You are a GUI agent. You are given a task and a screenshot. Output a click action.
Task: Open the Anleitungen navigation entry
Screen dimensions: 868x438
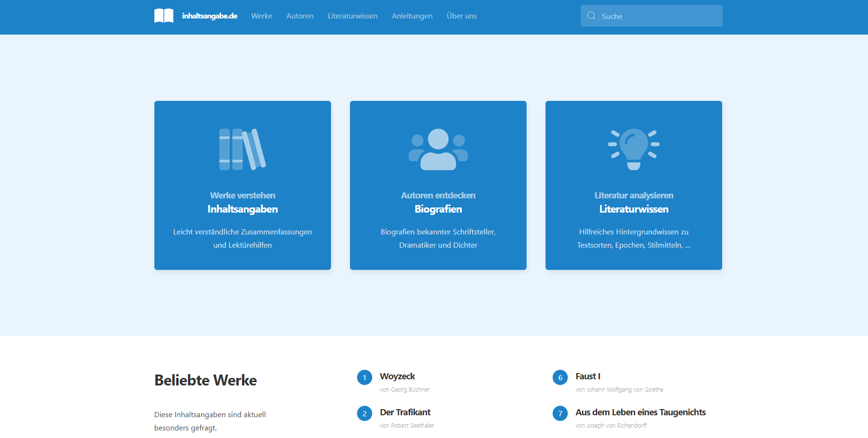(412, 16)
